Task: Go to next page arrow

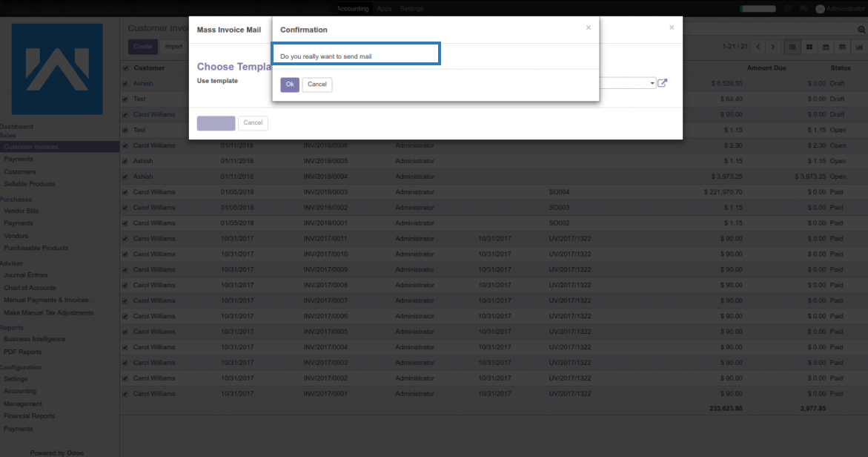Action: [773, 47]
